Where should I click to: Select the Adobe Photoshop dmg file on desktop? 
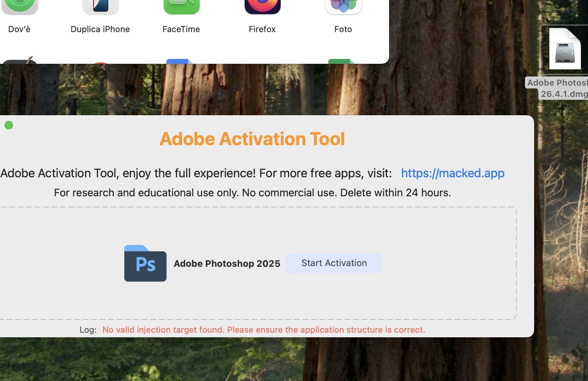click(565, 49)
